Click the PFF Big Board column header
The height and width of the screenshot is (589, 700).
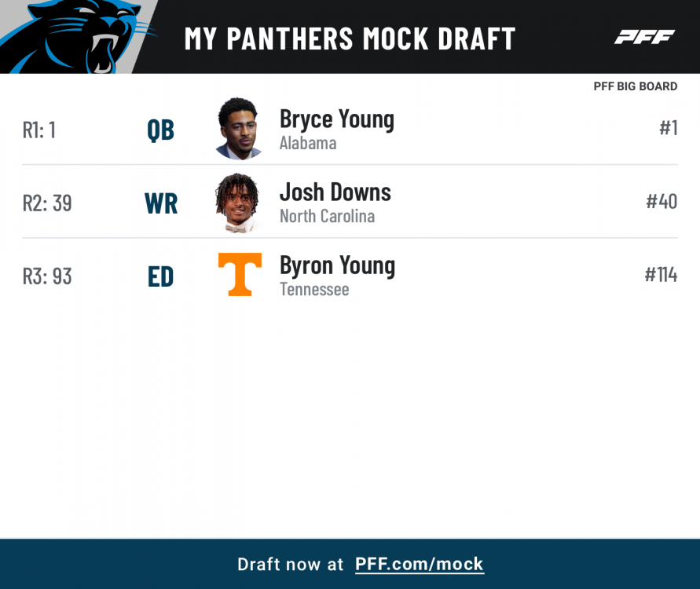coord(635,86)
